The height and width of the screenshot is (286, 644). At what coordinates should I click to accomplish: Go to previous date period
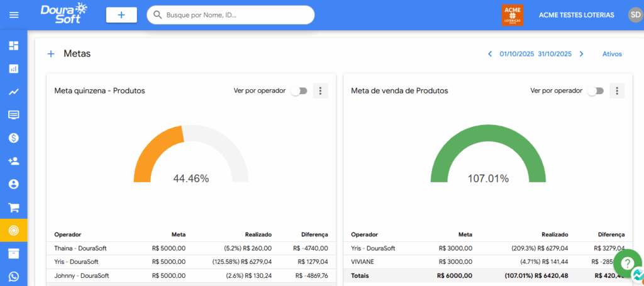click(490, 54)
